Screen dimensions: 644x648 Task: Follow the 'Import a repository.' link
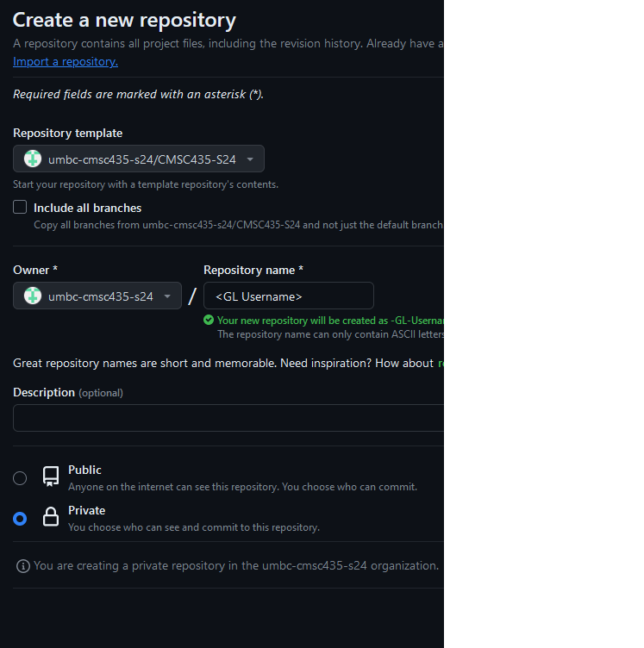pyautogui.click(x=66, y=61)
